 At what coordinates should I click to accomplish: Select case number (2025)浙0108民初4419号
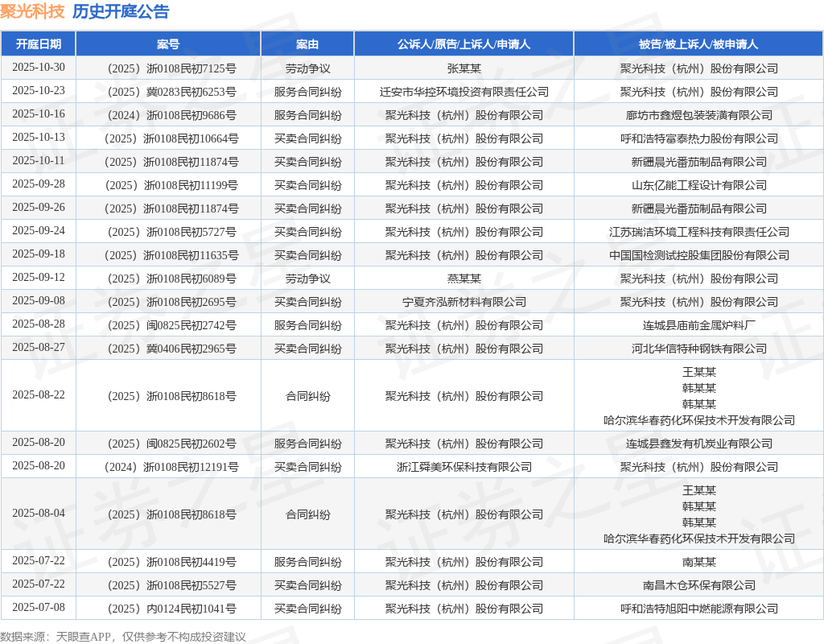tap(171, 562)
